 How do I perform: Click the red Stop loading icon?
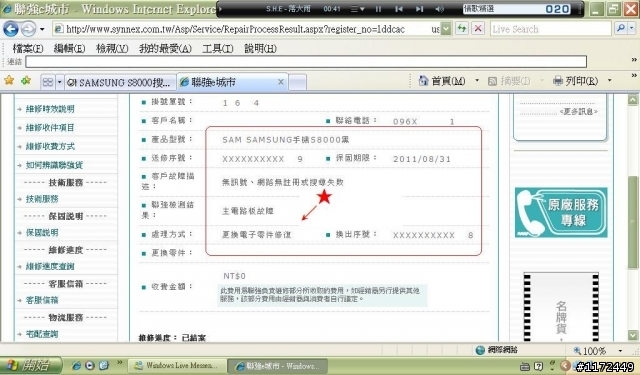click(478, 29)
